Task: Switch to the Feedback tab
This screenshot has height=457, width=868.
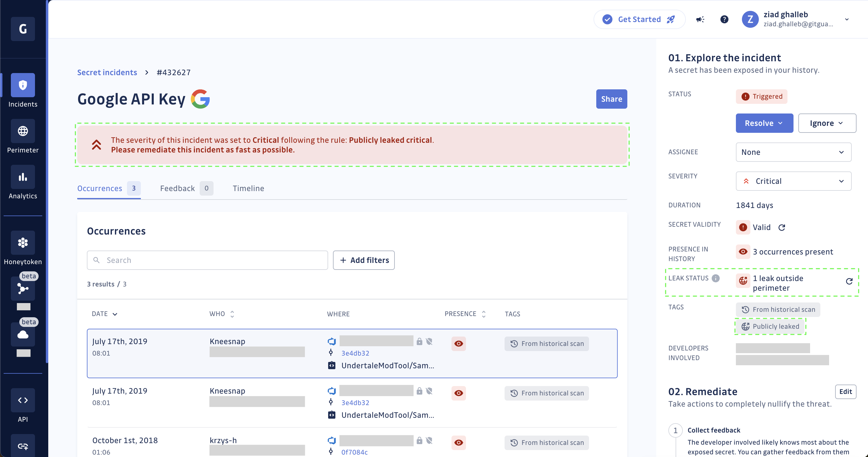Action: click(186, 189)
